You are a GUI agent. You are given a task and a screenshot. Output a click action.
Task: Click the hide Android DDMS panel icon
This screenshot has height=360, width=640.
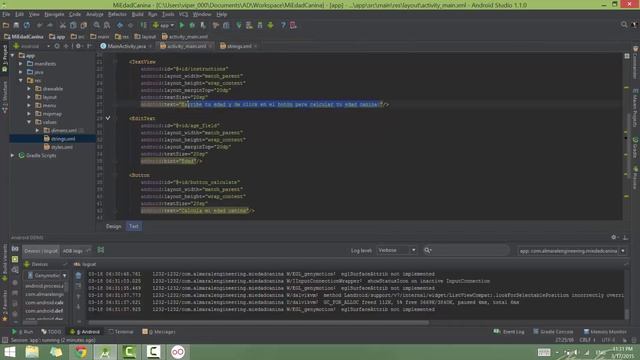click(625, 237)
